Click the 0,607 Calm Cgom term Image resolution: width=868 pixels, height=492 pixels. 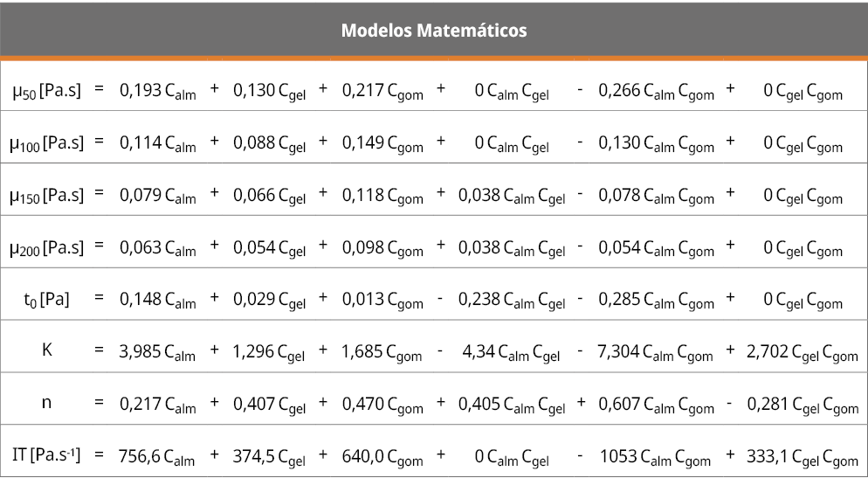pyautogui.click(x=656, y=405)
